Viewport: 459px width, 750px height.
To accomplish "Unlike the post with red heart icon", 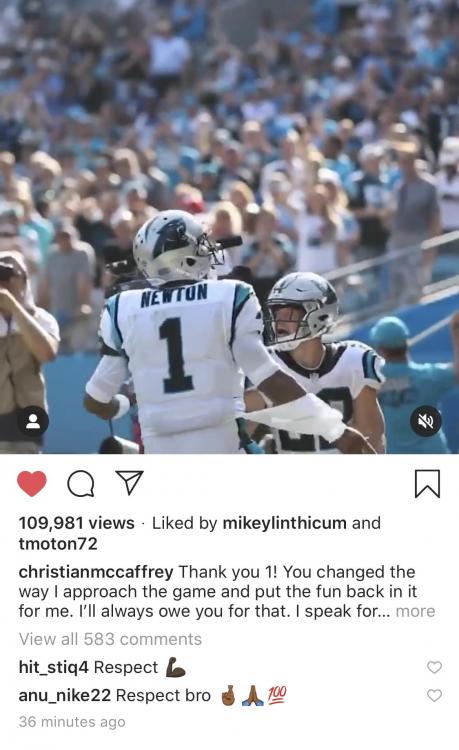I will tap(32, 483).
